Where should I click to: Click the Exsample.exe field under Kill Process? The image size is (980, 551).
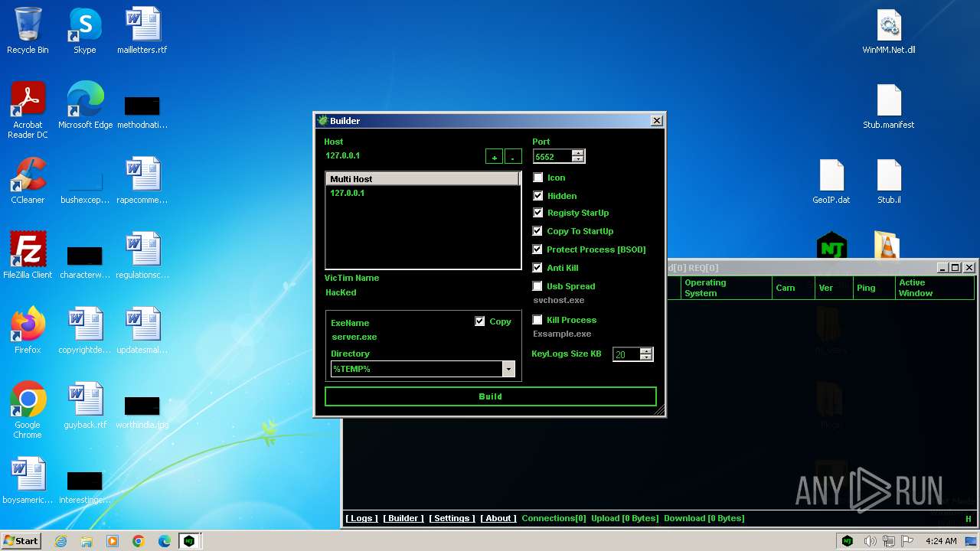click(562, 334)
